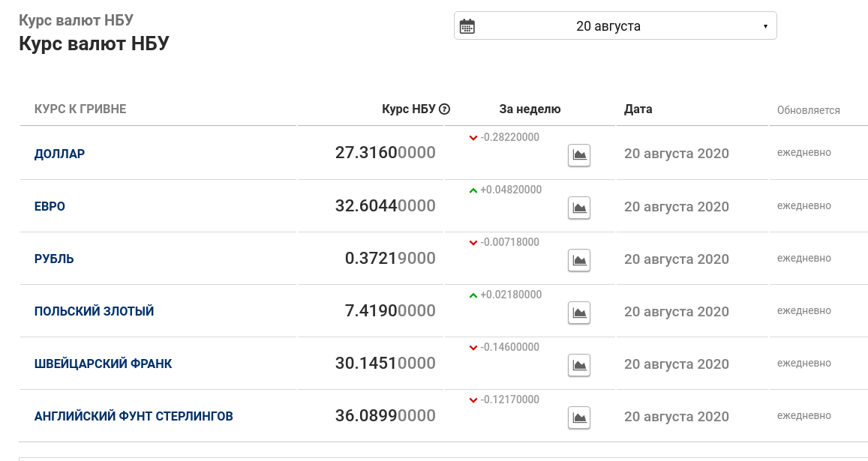Screen dimensions: 868x461
Task: Click the weekly change +0.04820000
Action: (511, 190)
